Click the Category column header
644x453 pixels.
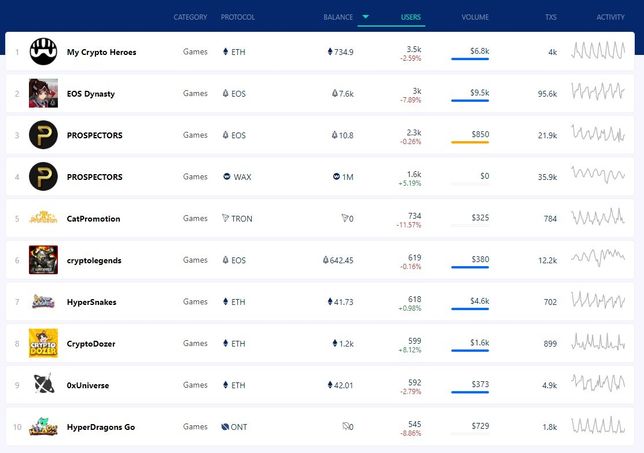pos(190,17)
